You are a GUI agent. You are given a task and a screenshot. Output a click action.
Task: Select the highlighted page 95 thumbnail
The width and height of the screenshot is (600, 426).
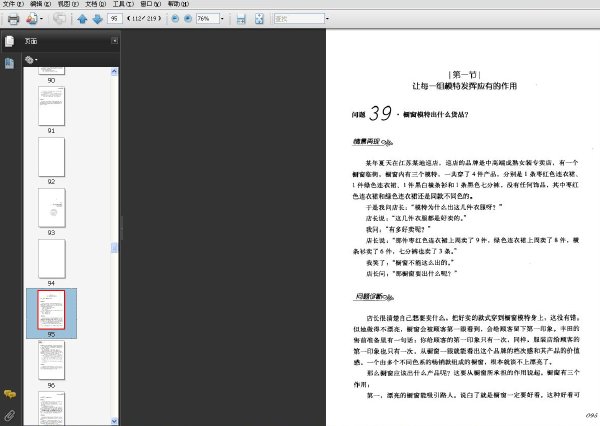point(51,310)
